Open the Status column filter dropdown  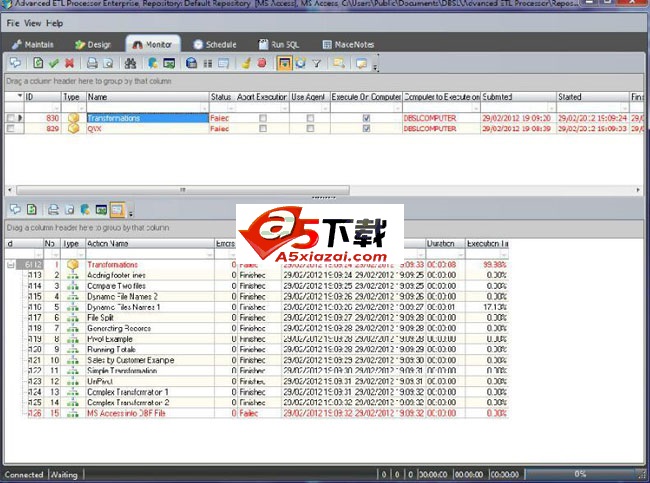pyautogui.click(x=231, y=108)
